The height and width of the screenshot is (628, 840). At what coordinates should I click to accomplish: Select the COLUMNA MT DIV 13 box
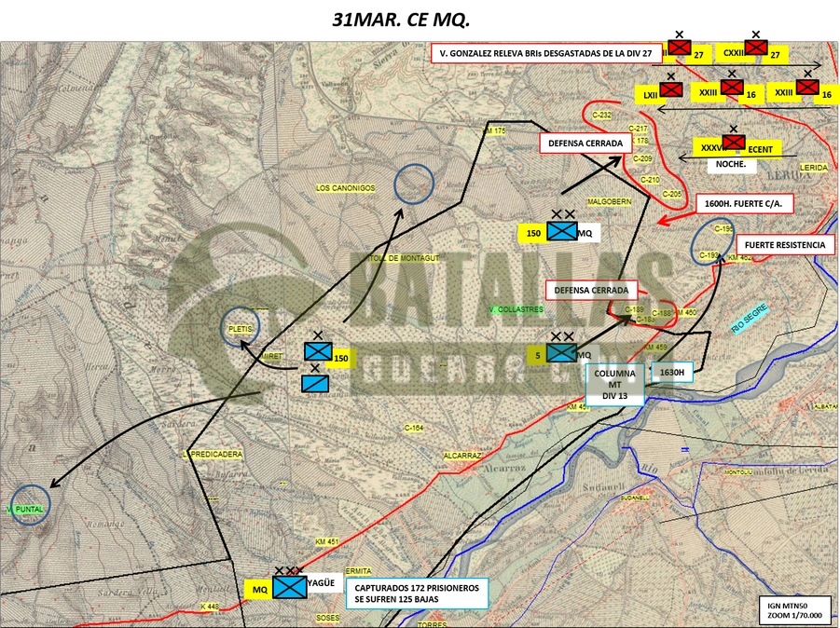click(x=614, y=385)
